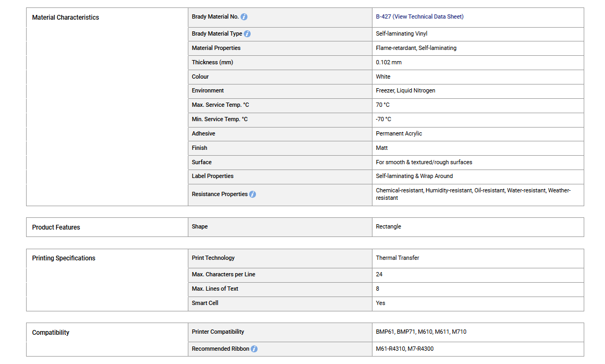The height and width of the screenshot is (364, 605).
Task: Click info icon next to Resistance Properties
Action: (x=252, y=194)
